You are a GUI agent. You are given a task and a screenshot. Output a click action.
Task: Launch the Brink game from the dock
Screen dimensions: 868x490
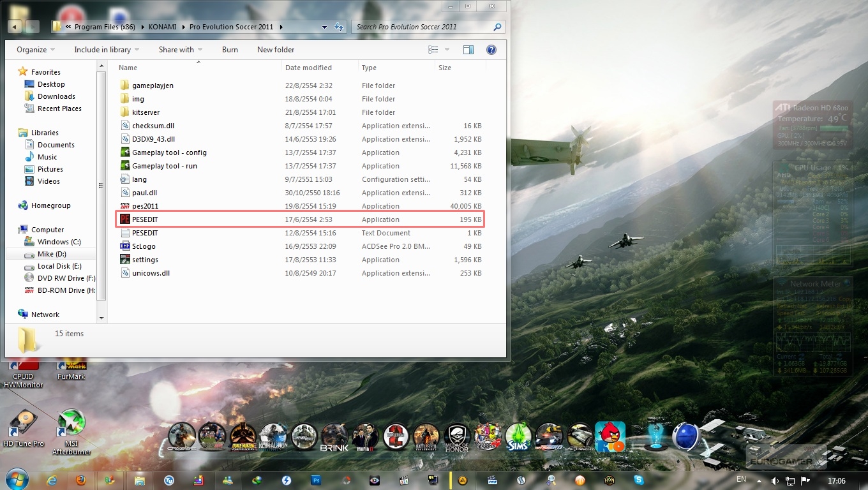pos(335,437)
